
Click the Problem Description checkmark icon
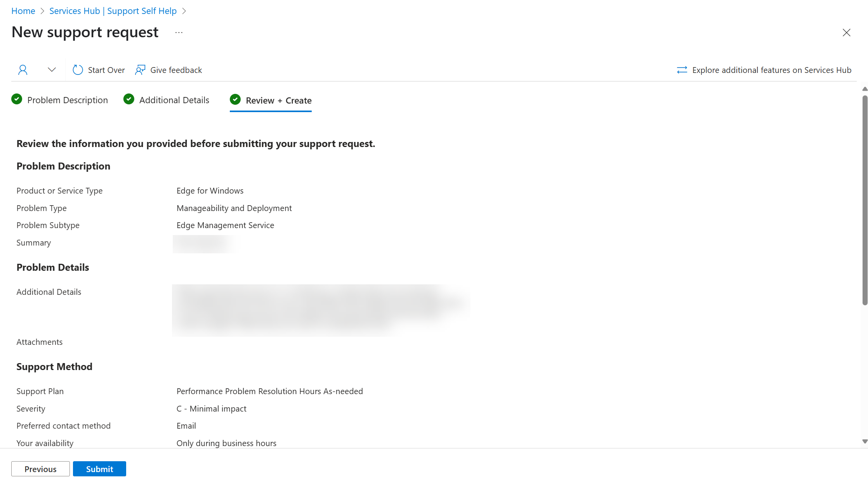(x=18, y=100)
